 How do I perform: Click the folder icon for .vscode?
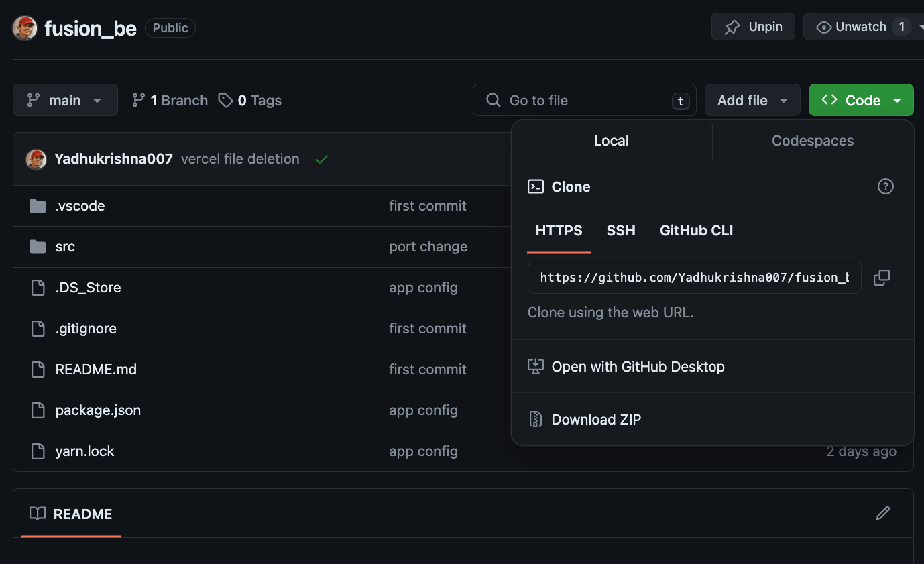38,206
